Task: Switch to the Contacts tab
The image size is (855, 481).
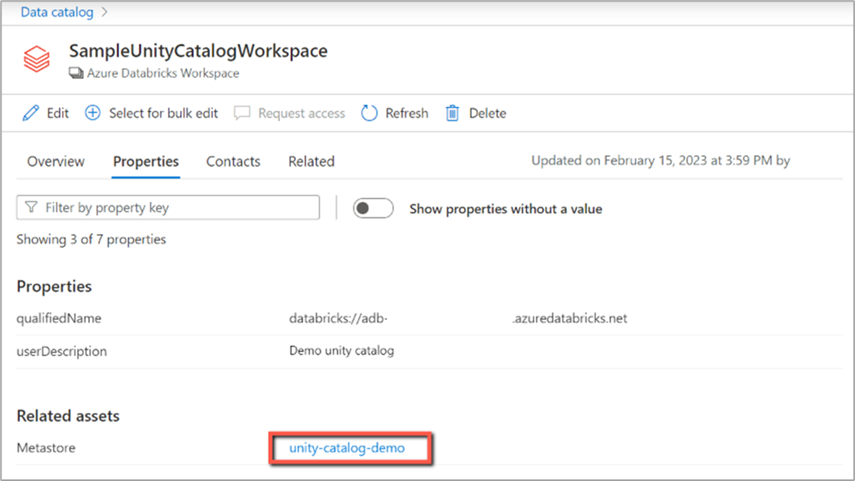Action: click(x=233, y=161)
